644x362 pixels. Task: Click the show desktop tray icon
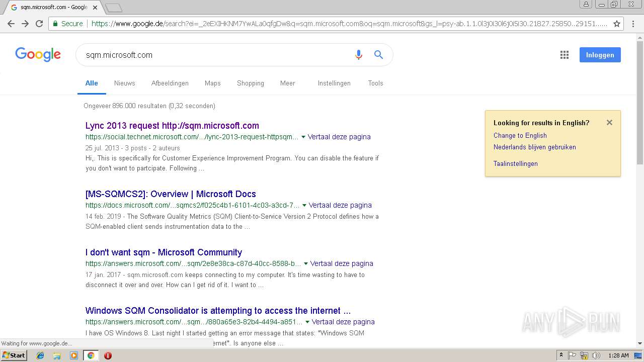(x=638, y=355)
